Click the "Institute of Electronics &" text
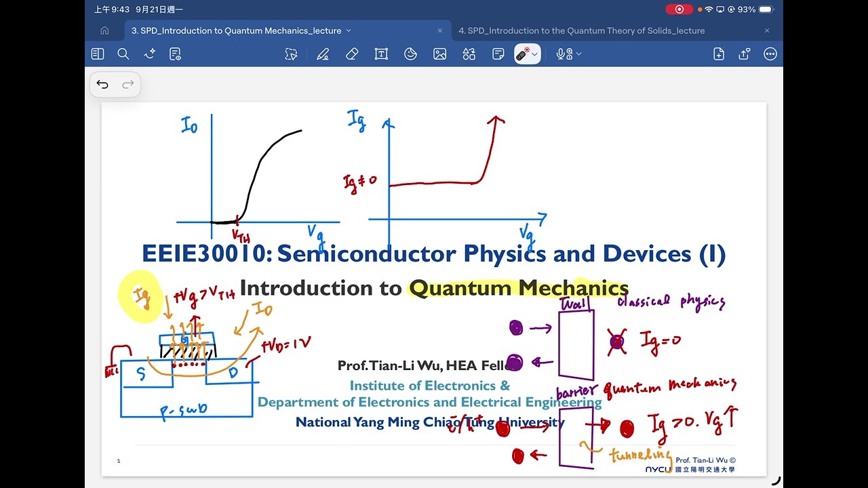The height and width of the screenshot is (488, 868). point(429,386)
